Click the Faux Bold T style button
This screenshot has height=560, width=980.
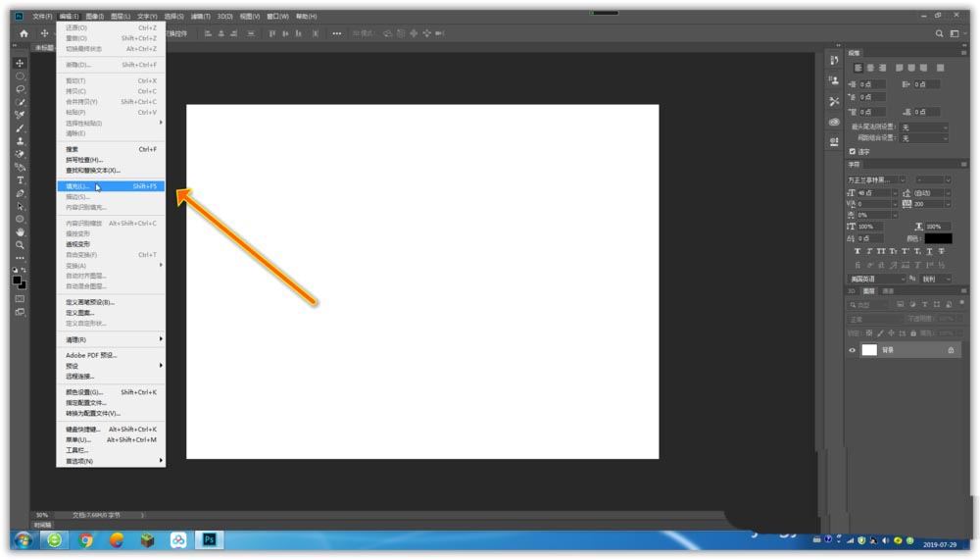(x=857, y=251)
